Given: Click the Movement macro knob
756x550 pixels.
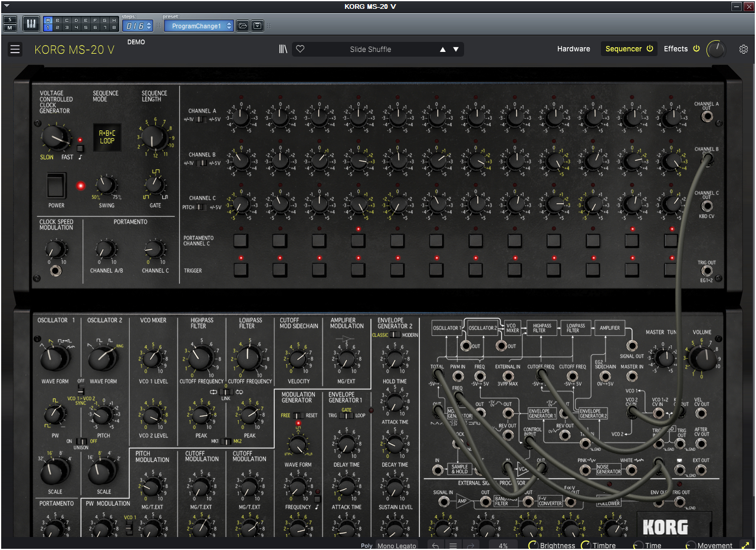Looking at the screenshot, I should tap(691, 546).
